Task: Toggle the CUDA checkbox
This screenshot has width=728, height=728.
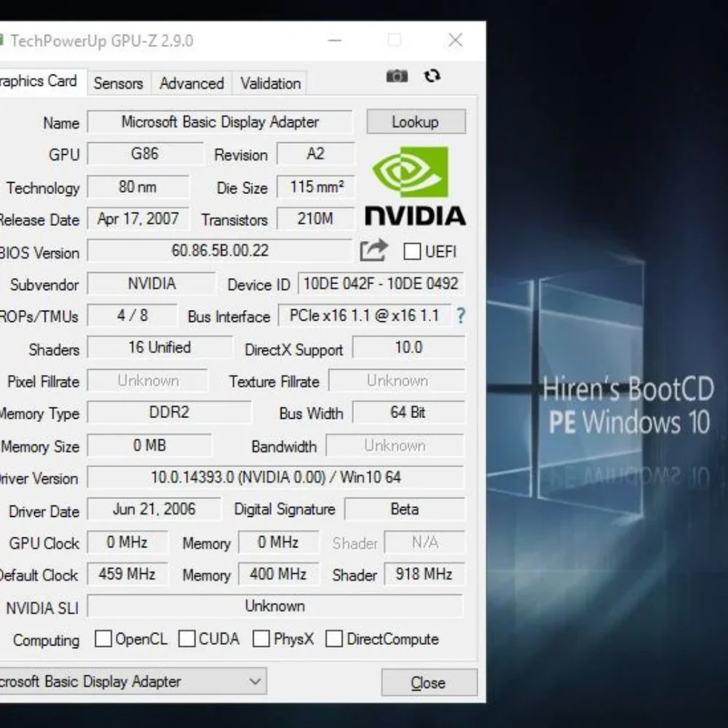Action: (x=186, y=639)
